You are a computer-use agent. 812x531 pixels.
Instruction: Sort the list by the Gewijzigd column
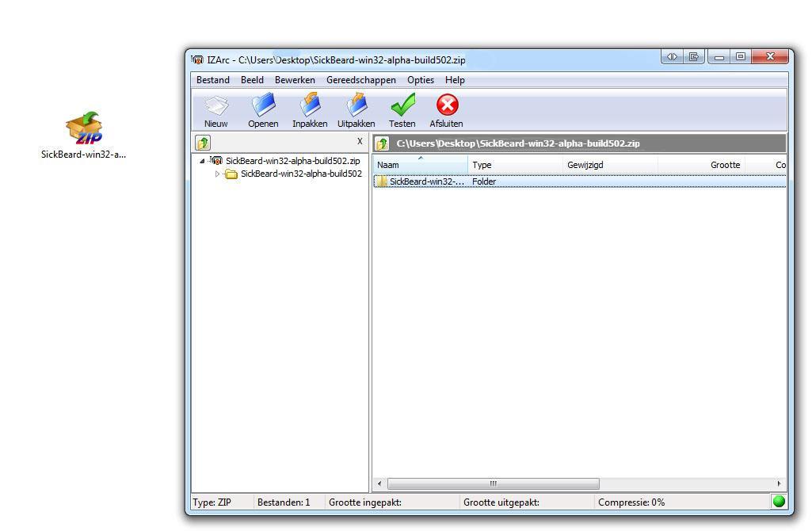coord(611,165)
